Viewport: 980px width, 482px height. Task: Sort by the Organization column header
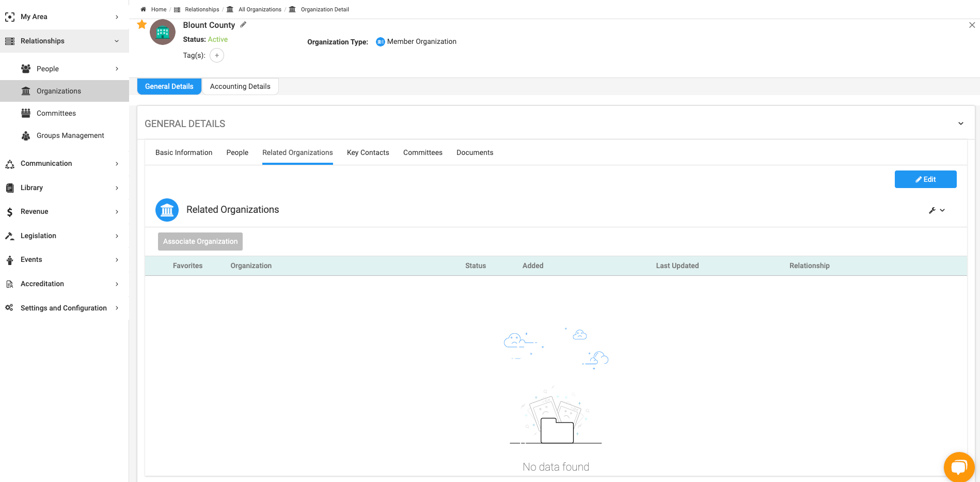[x=251, y=266]
